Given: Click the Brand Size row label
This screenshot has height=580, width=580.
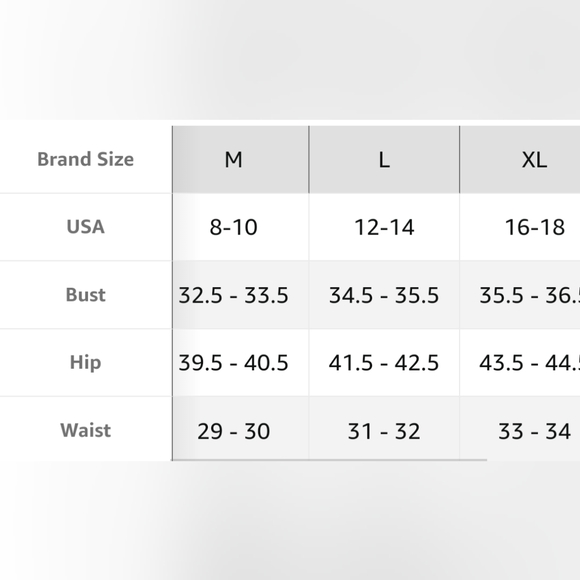Looking at the screenshot, I should (85, 159).
